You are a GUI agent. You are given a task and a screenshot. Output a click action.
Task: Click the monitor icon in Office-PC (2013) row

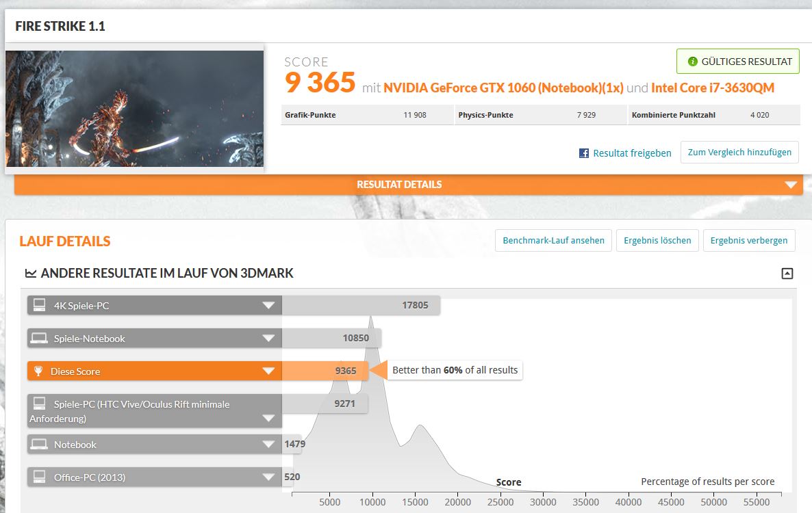40,477
